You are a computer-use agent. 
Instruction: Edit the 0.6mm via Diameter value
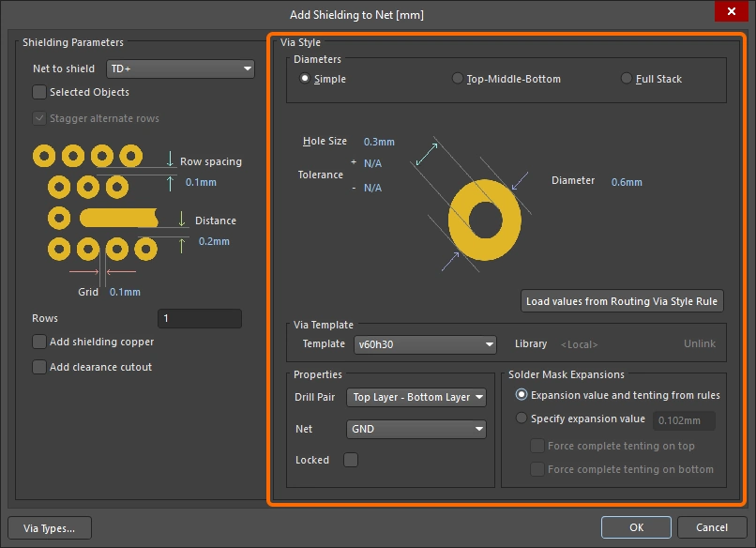(x=627, y=181)
